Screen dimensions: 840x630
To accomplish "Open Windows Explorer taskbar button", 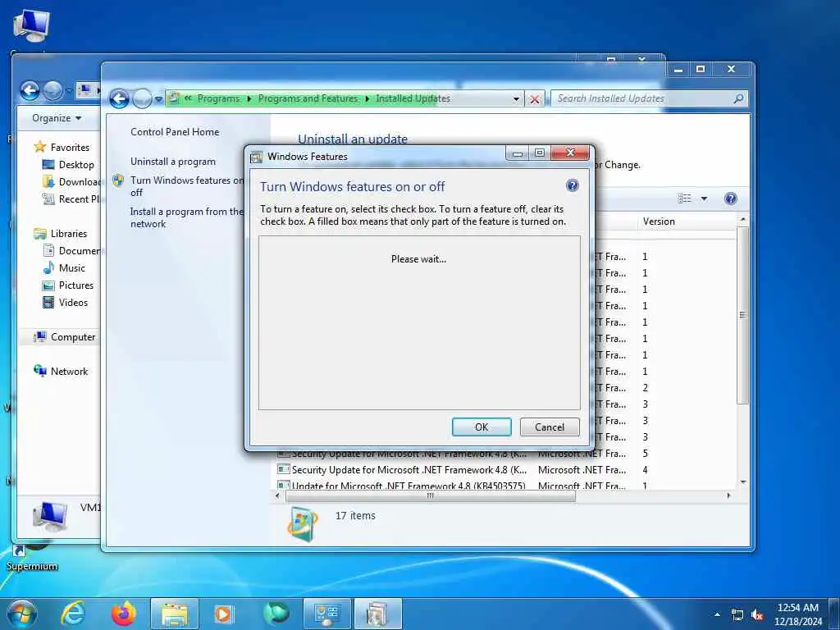I will pyautogui.click(x=174, y=614).
